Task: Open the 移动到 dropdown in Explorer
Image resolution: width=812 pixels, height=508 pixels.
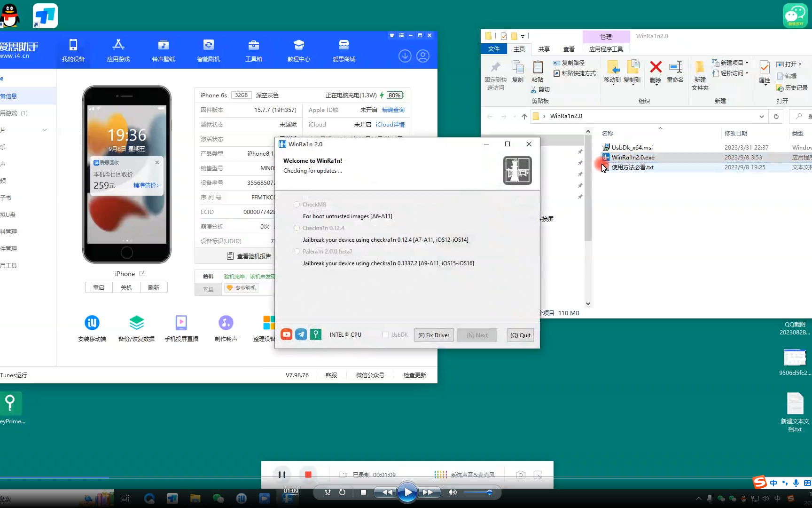Action: click(x=612, y=84)
